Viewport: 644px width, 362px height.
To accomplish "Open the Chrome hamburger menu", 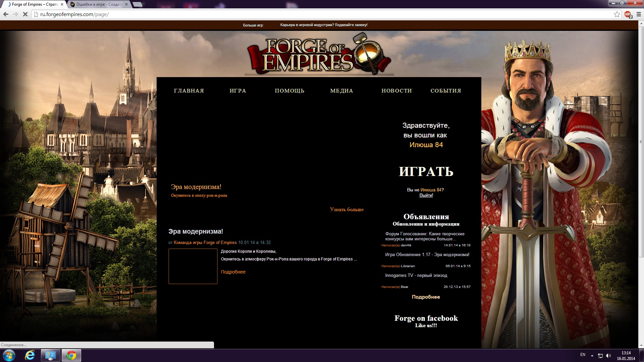I will pos(638,14).
